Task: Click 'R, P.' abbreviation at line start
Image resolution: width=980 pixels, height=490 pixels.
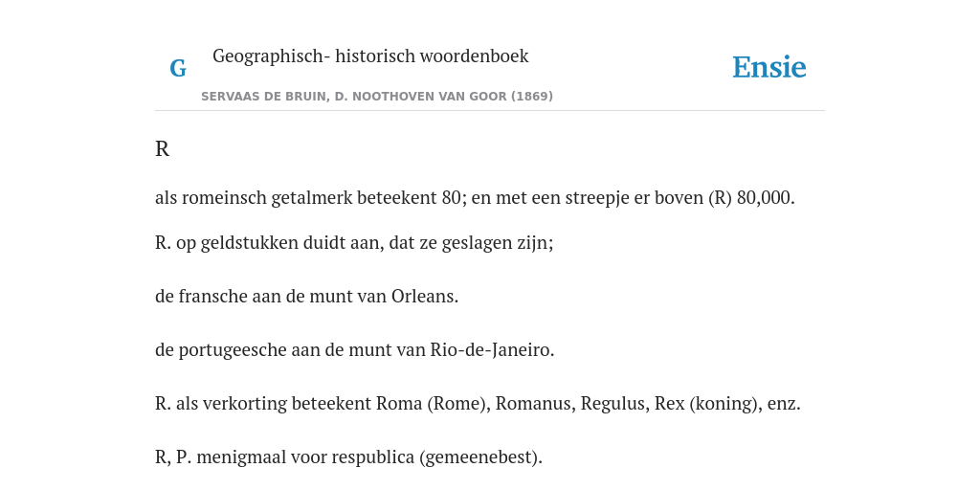Action: tap(174, 457)
